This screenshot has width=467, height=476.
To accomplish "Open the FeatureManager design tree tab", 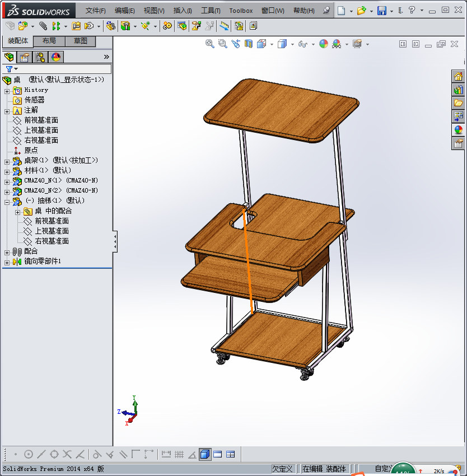I will coord(9,57).
